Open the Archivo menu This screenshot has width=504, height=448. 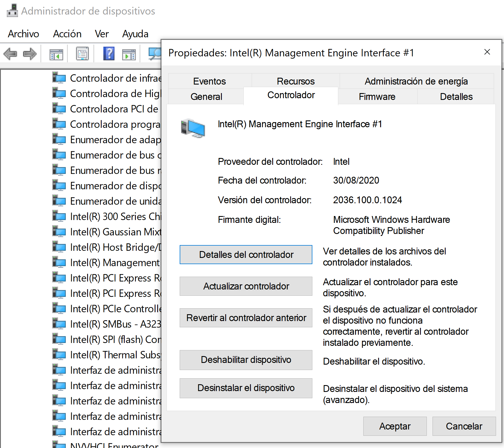pos(23,34)
